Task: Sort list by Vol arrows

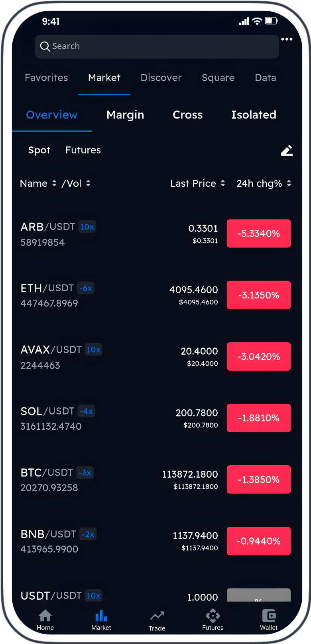Action: [88, 183]
